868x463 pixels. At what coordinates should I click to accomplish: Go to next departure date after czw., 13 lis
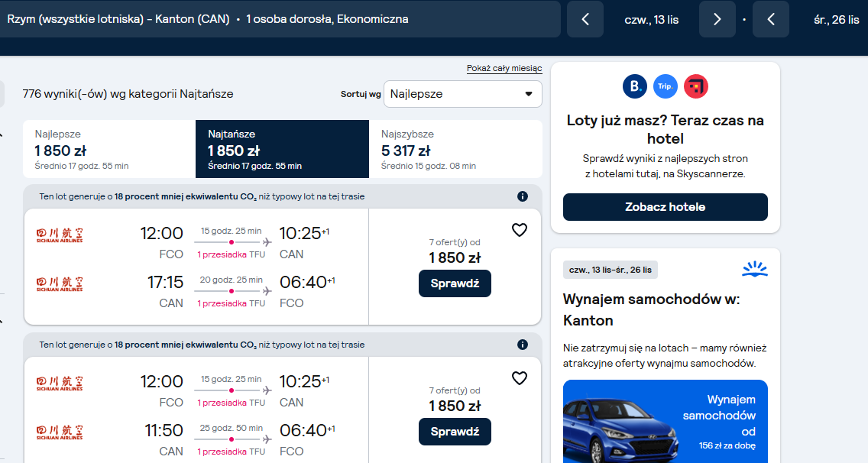pos(717,19)
